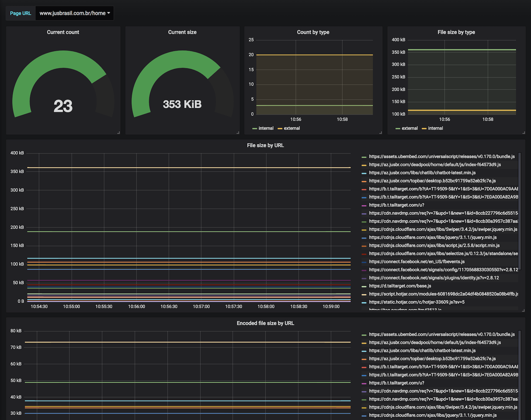Click the yellow external color swatch in Count by type
This screenshot has width=531, height=420.
point(280,129)
